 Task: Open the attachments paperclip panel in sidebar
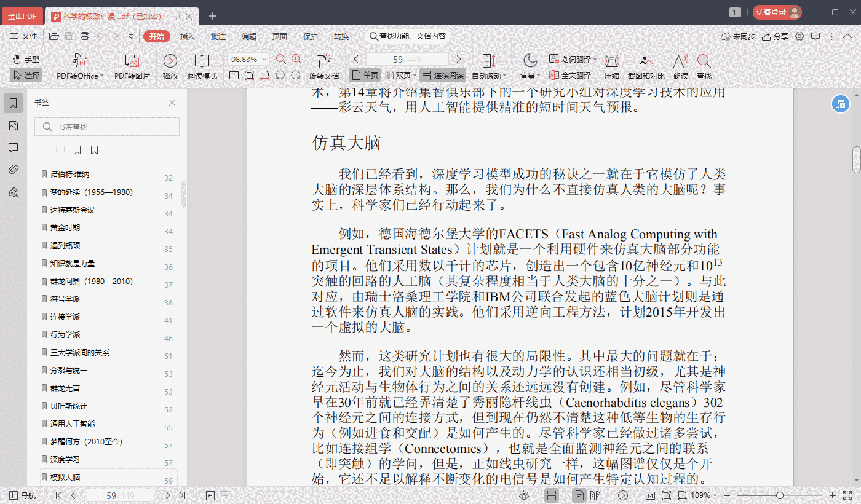(14, 170)
